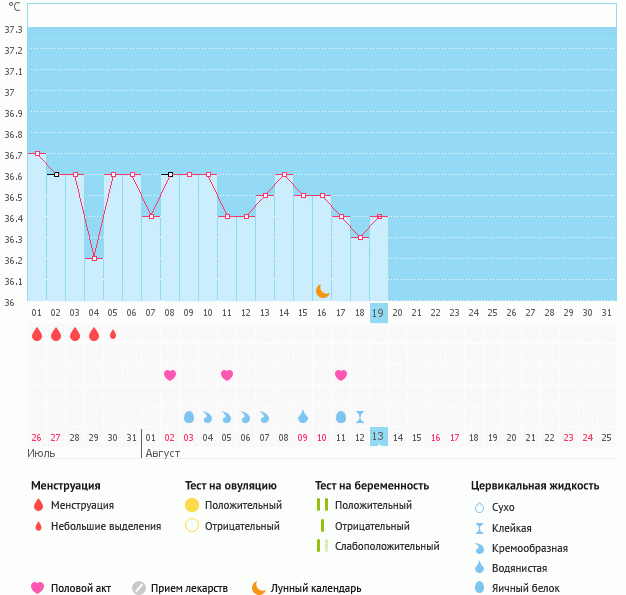Click the yellow Положительный ovulation test circle

pos(192,505)
